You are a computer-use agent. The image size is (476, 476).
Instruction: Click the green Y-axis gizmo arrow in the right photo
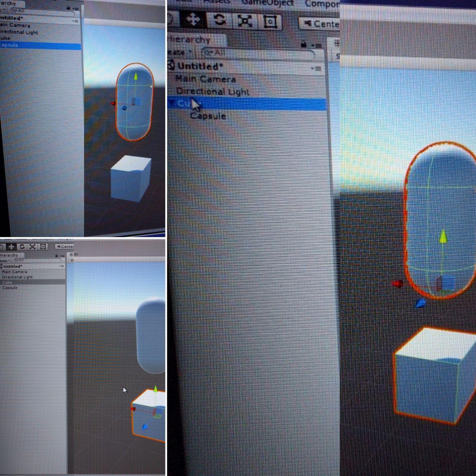click(443, 237)
